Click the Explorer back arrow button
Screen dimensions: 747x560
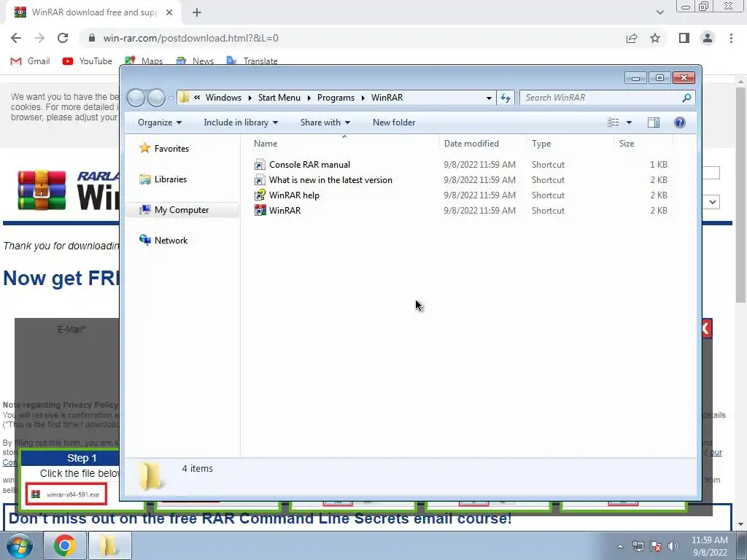click(136, 98)
